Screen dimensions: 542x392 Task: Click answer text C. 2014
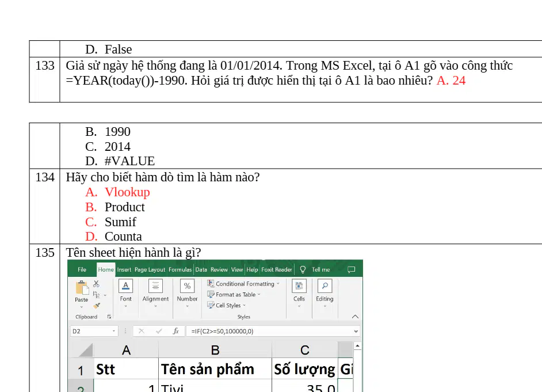click(108, 147)
